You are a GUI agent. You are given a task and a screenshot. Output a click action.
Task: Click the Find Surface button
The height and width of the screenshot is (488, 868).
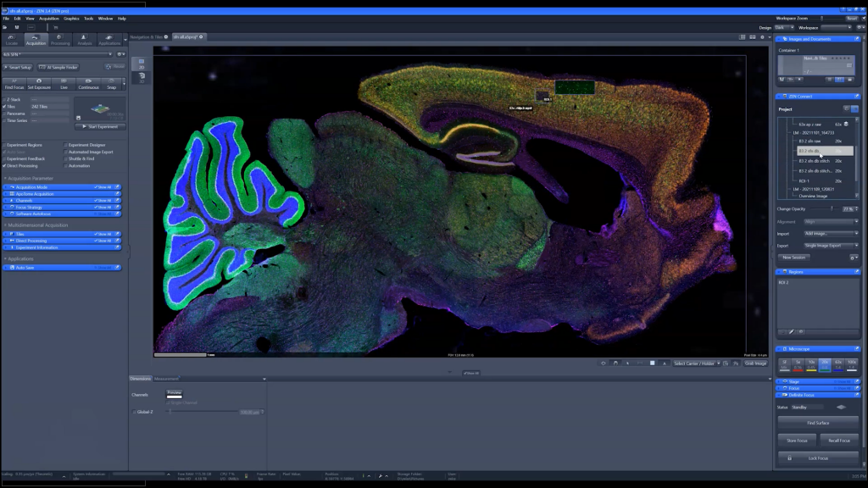(816, 422)
